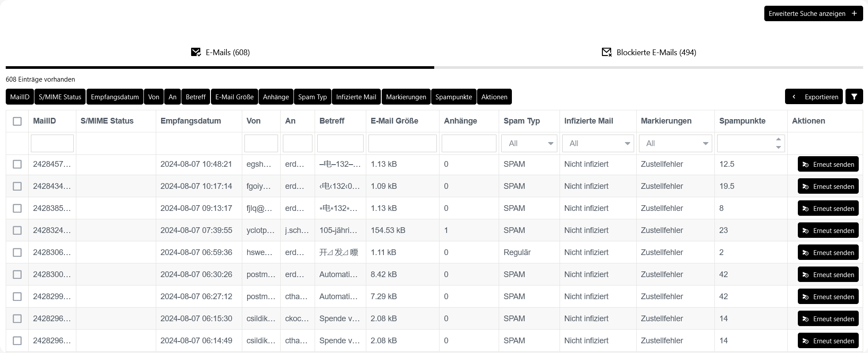Toggle the Von column chip
868x353 pixels.
click(x=154, y=97)
